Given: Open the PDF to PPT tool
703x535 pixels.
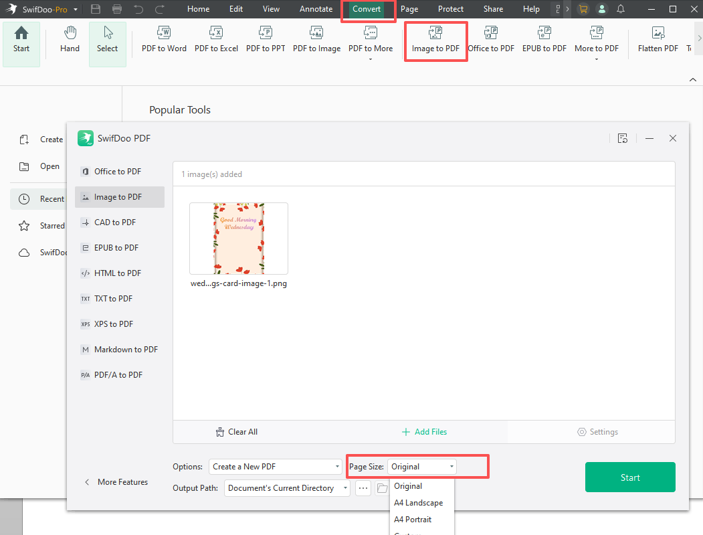Looking at the screenshot, I should (x=265, y=40).
